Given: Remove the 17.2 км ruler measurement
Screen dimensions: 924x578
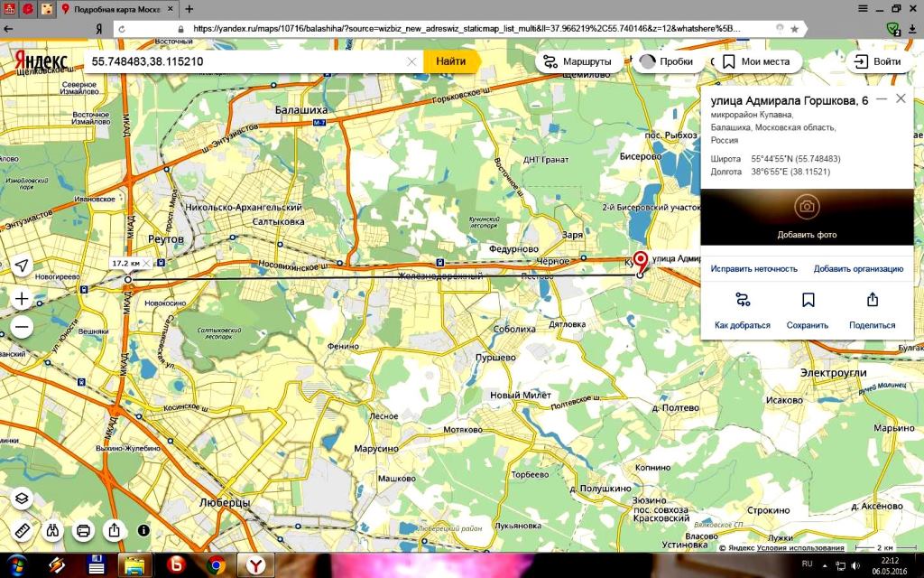Looking at the screenshot, I should point(147,264).
